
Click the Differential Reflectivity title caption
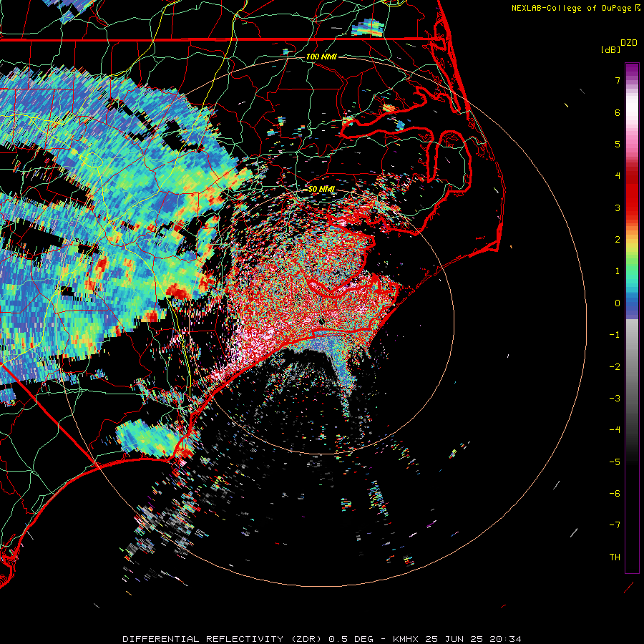tap(322, 639)
